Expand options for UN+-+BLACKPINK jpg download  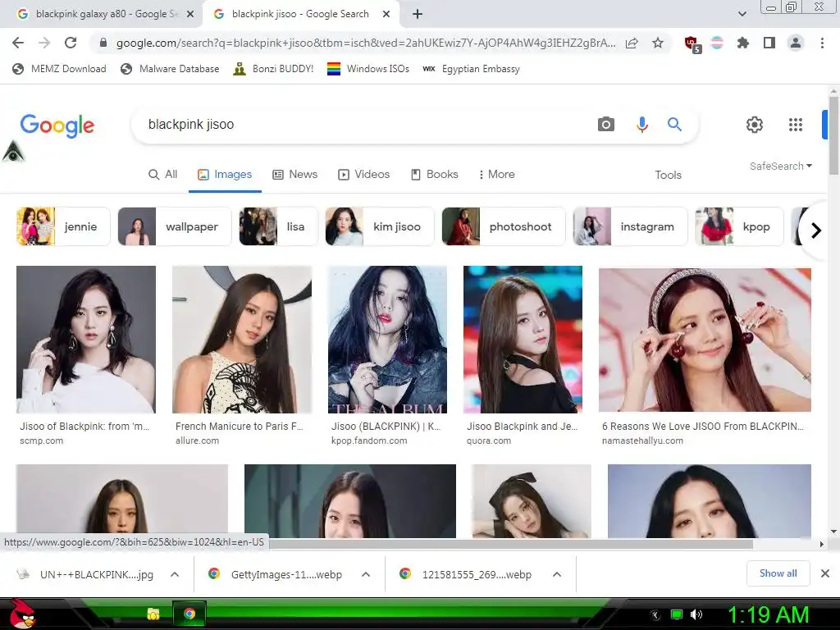click(x=175, y=574)
